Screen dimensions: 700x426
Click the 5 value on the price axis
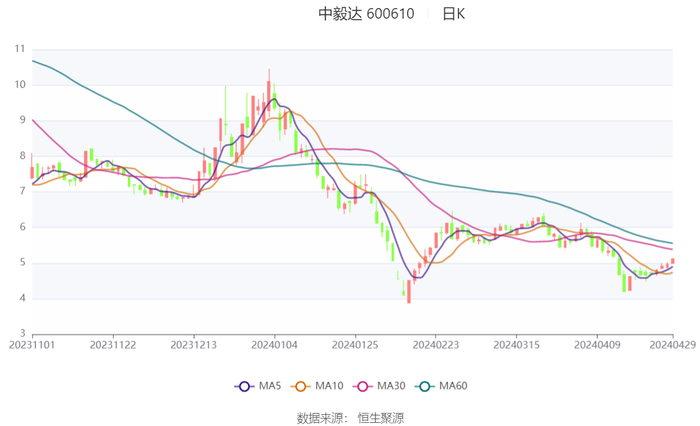[22, 263]
